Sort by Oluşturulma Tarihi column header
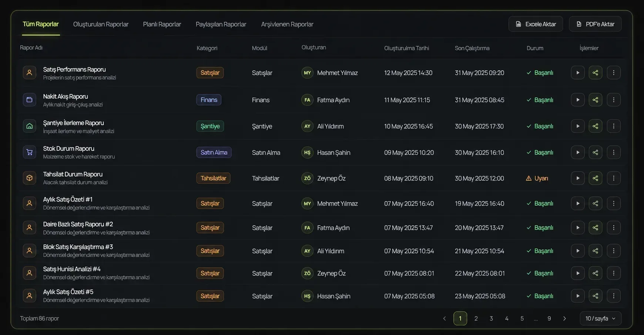The image size is (644, 335). pyautogui.click(x=406, y=48)
